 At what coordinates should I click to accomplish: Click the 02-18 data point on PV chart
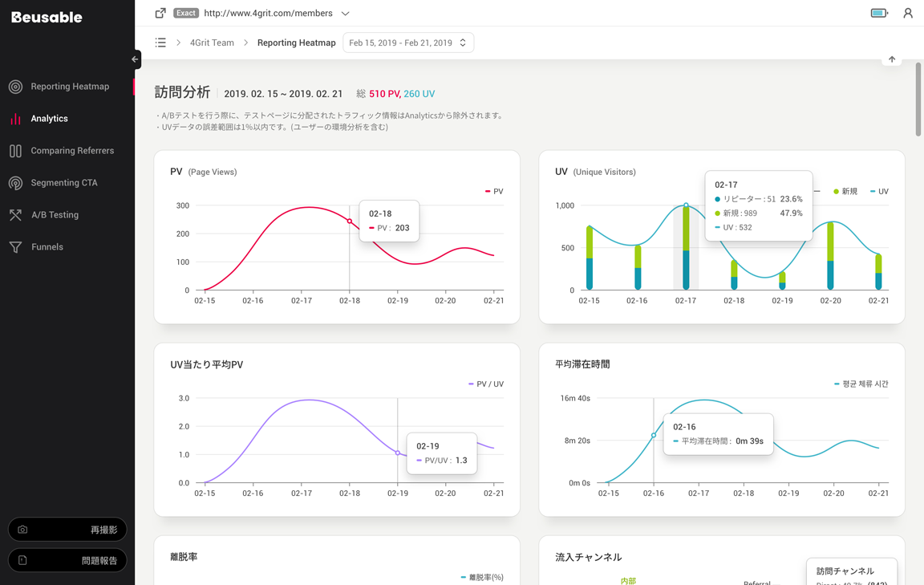pos(350,221)
